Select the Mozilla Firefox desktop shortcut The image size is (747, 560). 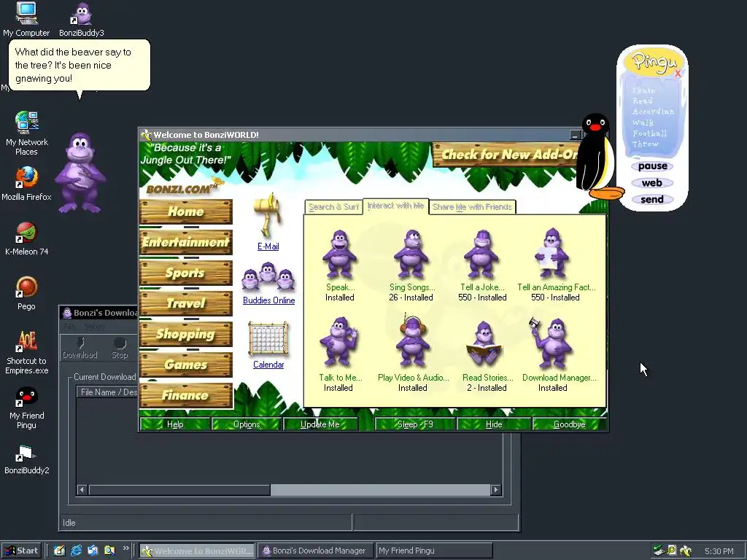(x=27, y=184)
